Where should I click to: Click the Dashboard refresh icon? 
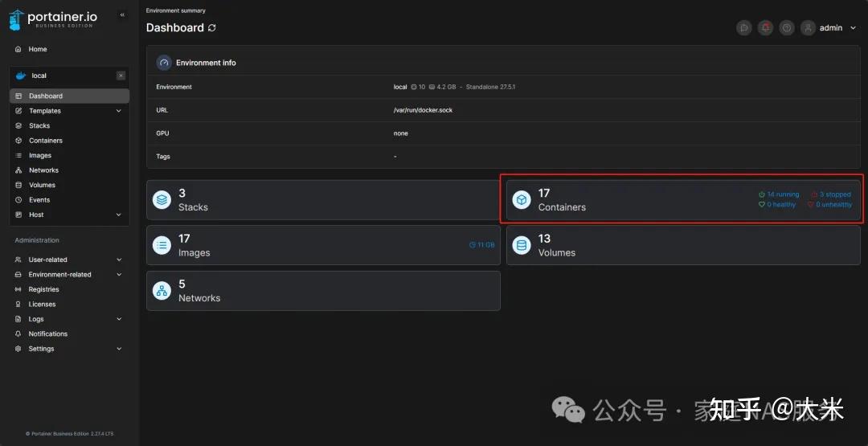212,28
